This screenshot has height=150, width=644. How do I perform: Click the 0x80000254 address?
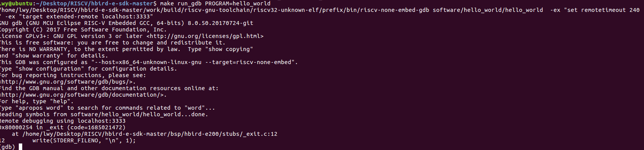(16, 127)
